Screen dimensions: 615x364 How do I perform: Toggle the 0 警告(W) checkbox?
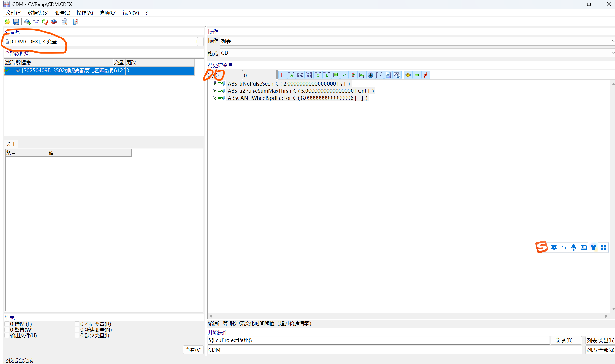(7, 330)
